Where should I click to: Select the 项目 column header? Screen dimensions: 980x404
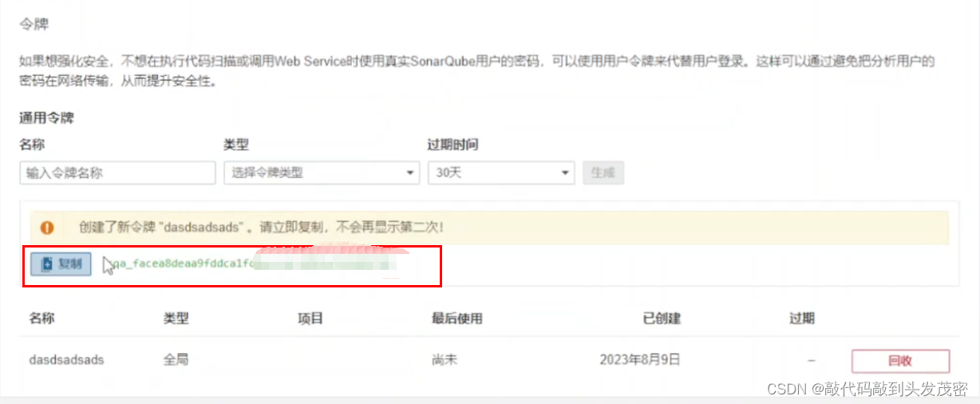(310, 319)
